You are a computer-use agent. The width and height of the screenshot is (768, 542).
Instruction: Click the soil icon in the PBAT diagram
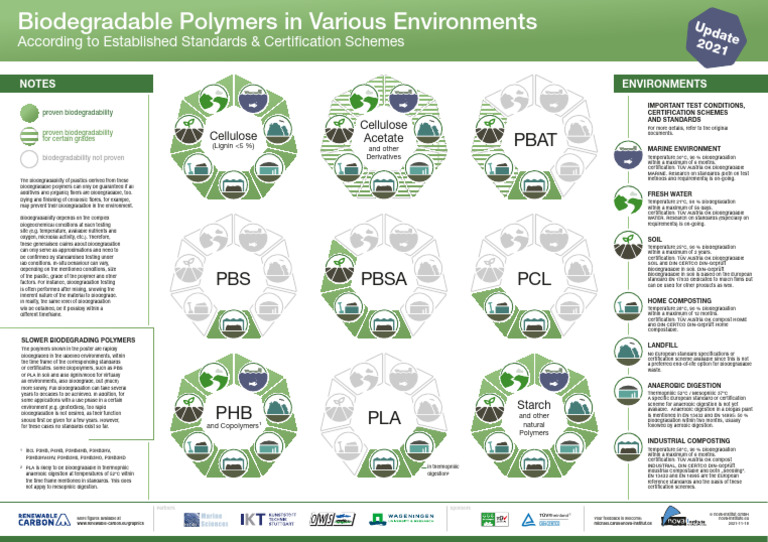point(490,130)
